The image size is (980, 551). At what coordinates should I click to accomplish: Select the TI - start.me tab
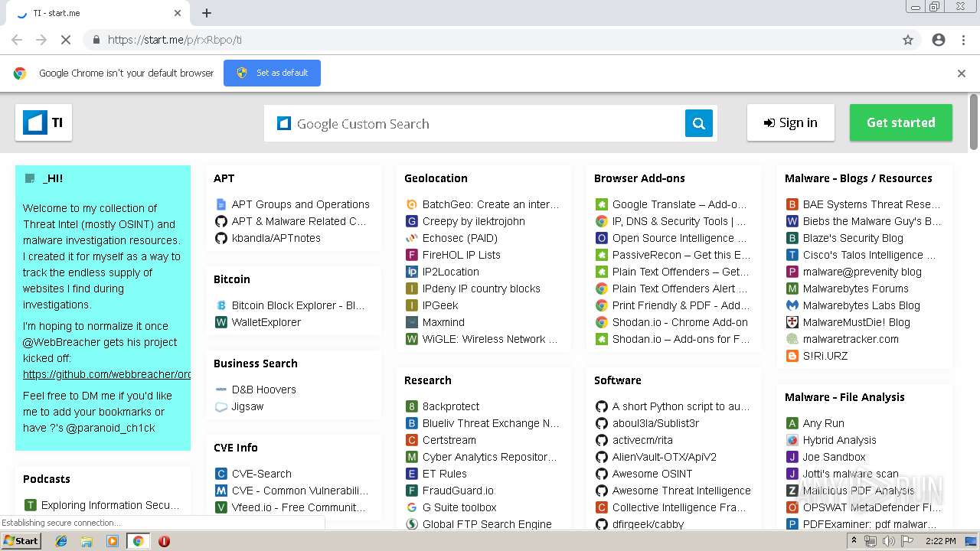[100, 13]
